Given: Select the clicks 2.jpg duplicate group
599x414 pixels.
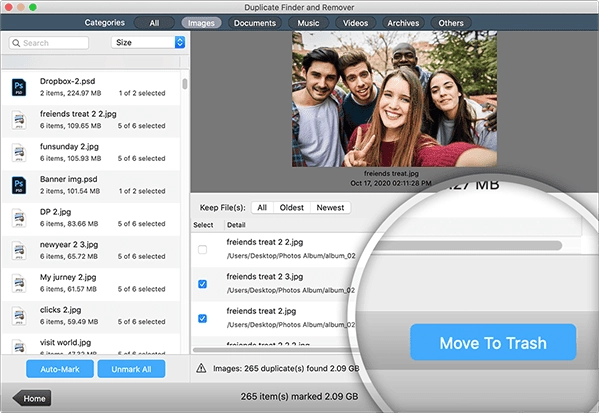Looking at the screenshot, I should point(91,316).
